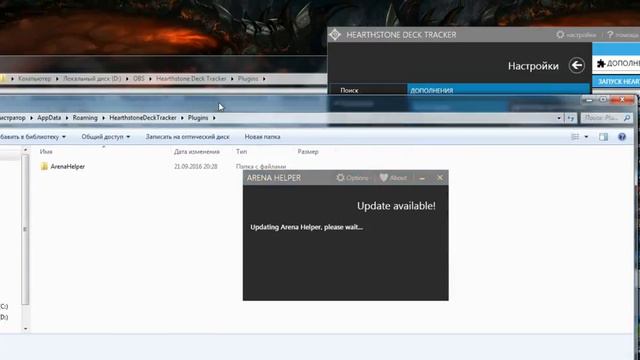This screenshot has width=640, height=360.
Task: Click Hearthstone Deck Tracker in back Explorer breadcrumb
Action: pos(191,78)
